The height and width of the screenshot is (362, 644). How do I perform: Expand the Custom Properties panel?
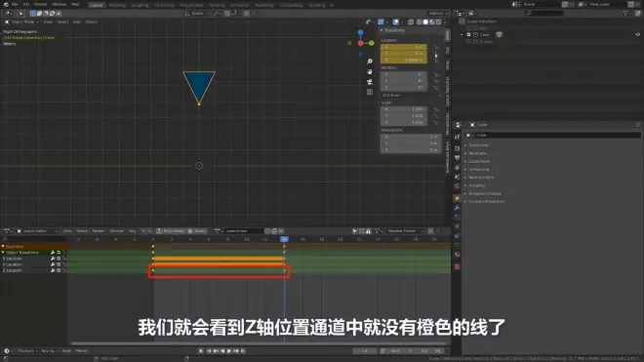486,202
